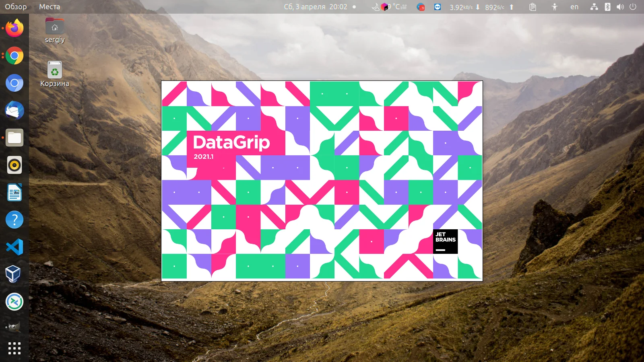This screenshot has height=362, width=644.
Task: Open the calendar via the date and time
Action: pyautogui.click(x=316, y=7)
